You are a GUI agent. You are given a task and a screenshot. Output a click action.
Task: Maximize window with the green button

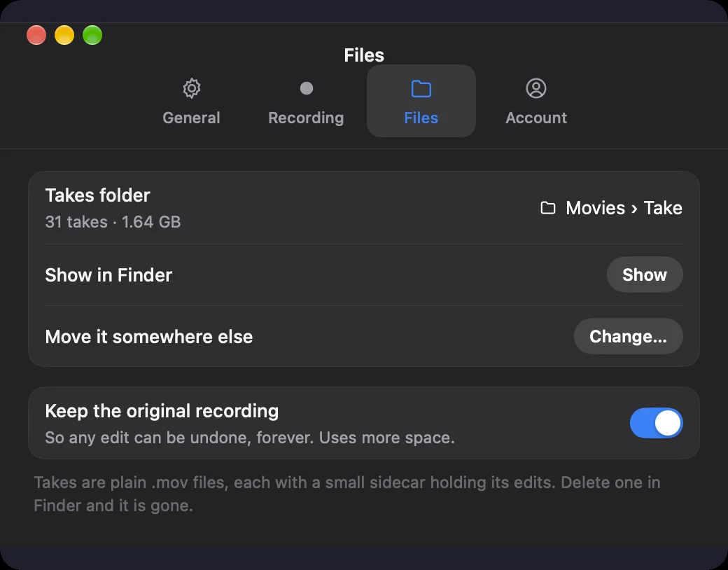(92, 35)
